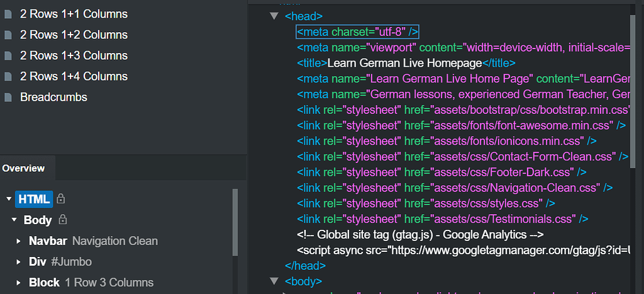644x294 pixels.
Task: Expand the Navbar Navigation Clean node
Action: pyautogui.click(x=18, y=241)
